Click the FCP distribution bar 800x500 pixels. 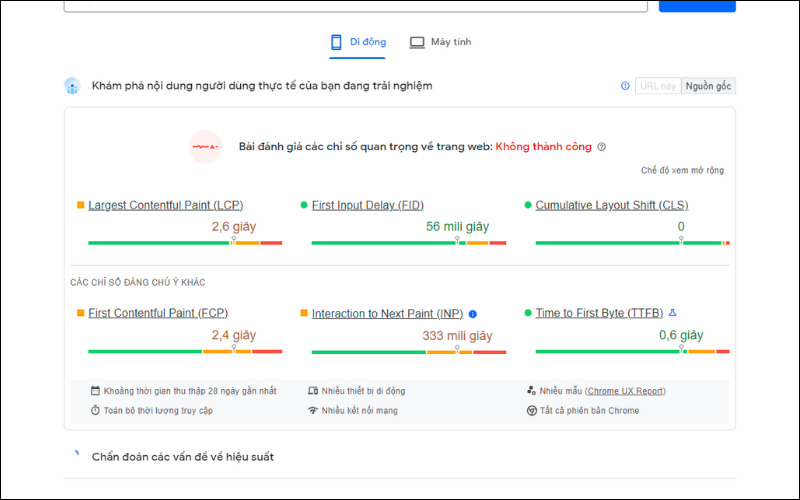click(x=185, y=352)
